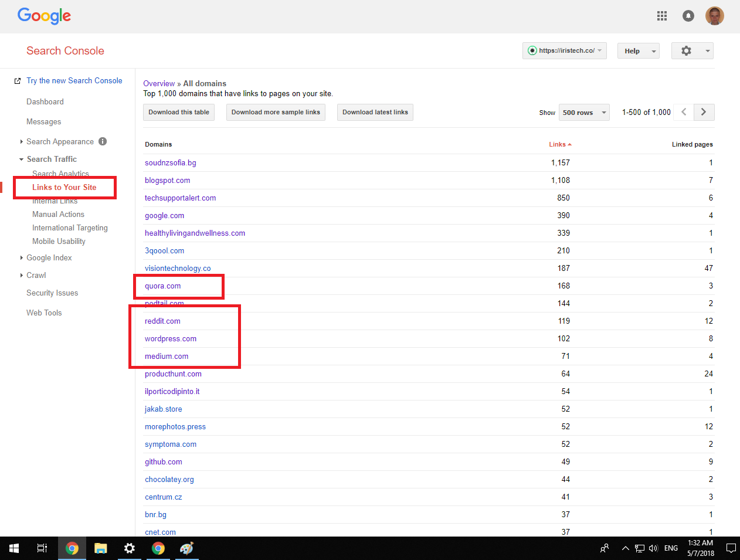Open the blogspot.com domain link

pos(168,180)
